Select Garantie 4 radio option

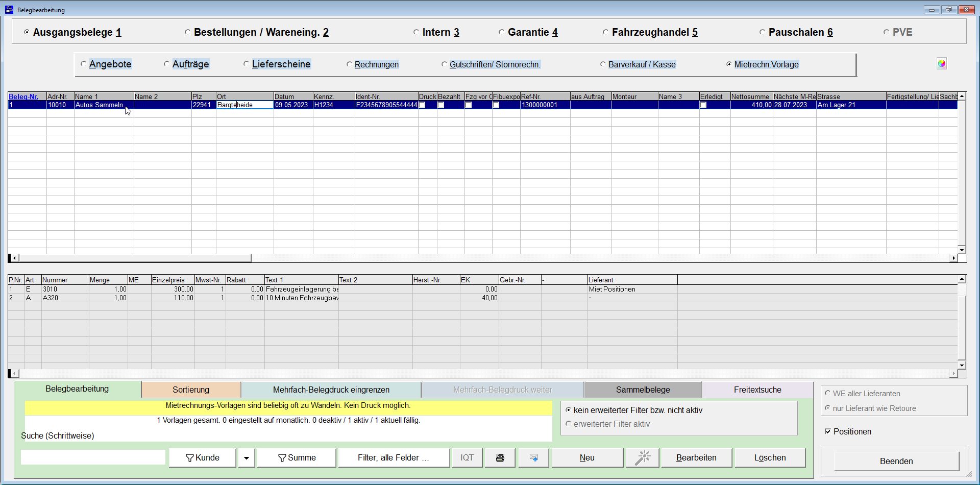[528, 32]
